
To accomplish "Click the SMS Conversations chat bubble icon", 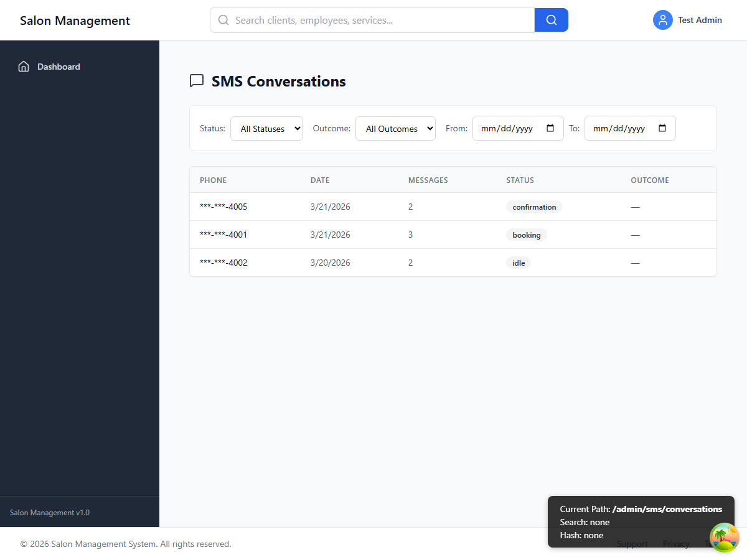I will (197, 81).
